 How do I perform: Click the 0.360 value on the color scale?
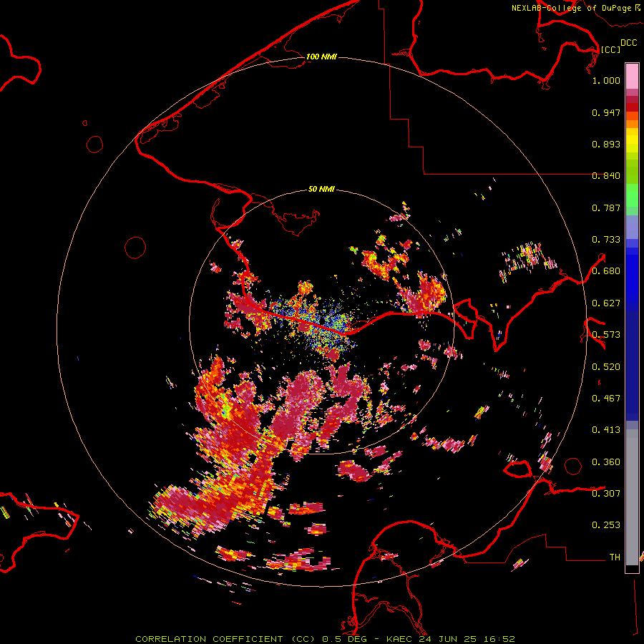[x=606, y=462]
